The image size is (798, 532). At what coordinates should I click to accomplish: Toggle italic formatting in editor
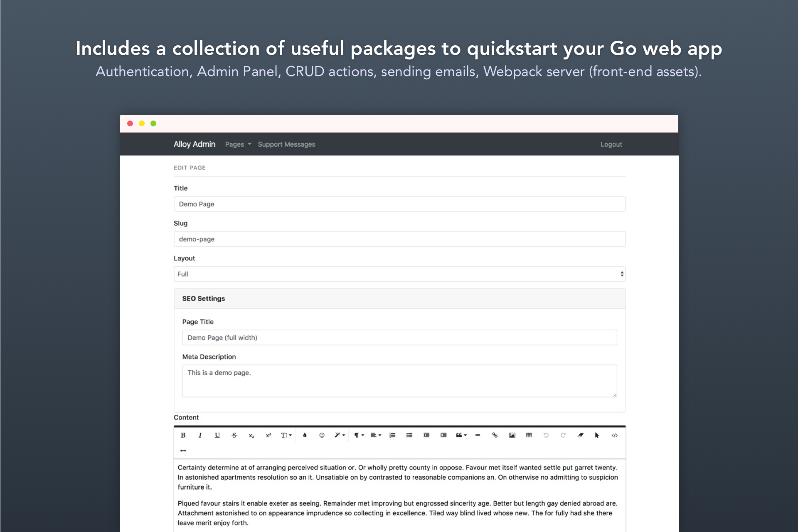[200, 435]
